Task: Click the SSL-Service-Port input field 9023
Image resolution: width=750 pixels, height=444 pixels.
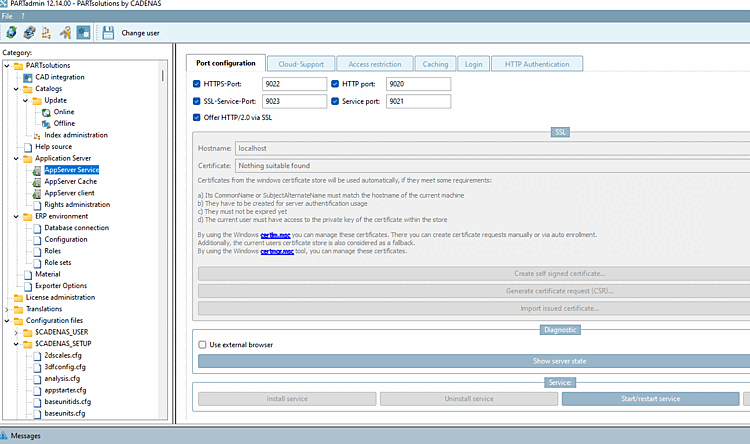Action: (294, 101)
